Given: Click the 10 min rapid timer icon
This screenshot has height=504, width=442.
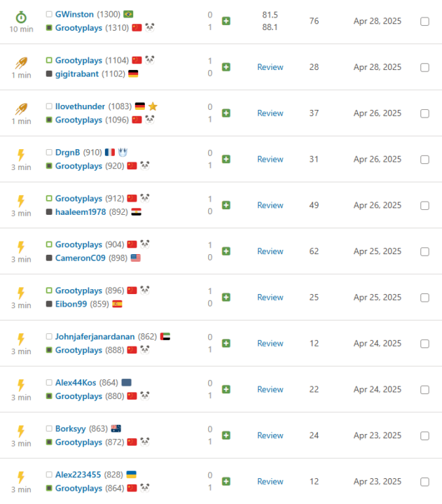Looking at the screenshot, I should pyautogui.click(x=20, y=16).
